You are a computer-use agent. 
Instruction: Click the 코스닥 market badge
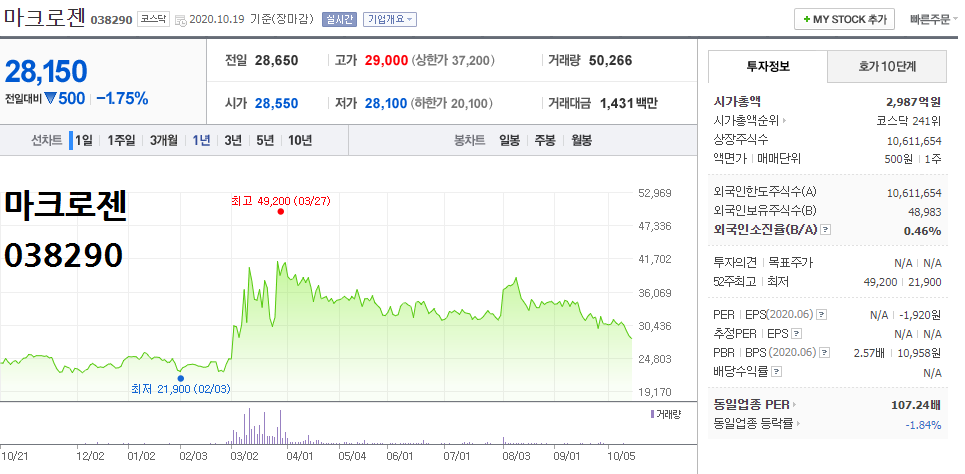tap(153, 19)
